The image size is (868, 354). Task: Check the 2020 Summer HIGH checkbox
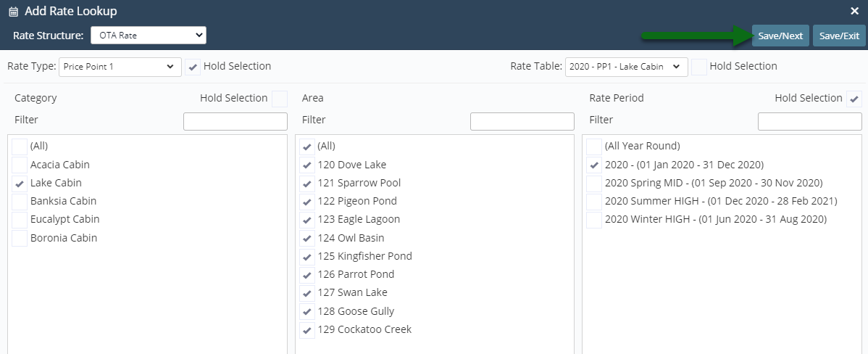click(x=594, y=202)
